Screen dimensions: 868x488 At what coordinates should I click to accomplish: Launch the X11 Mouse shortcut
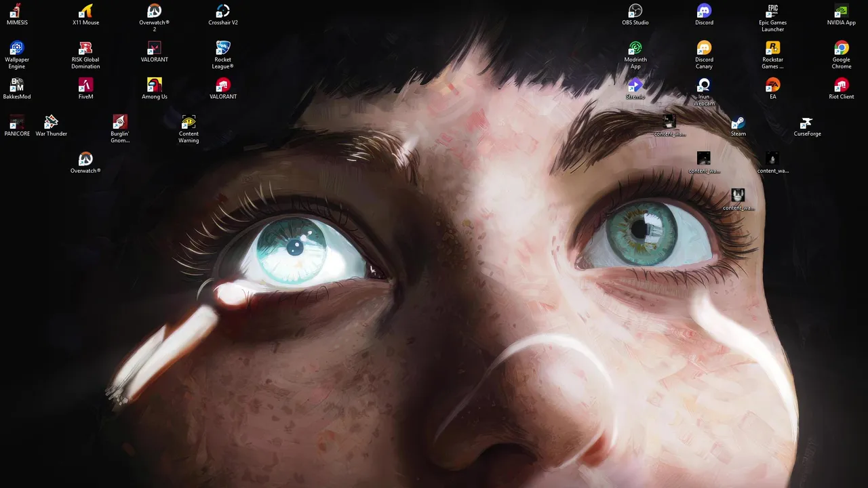tap(85, 14)
